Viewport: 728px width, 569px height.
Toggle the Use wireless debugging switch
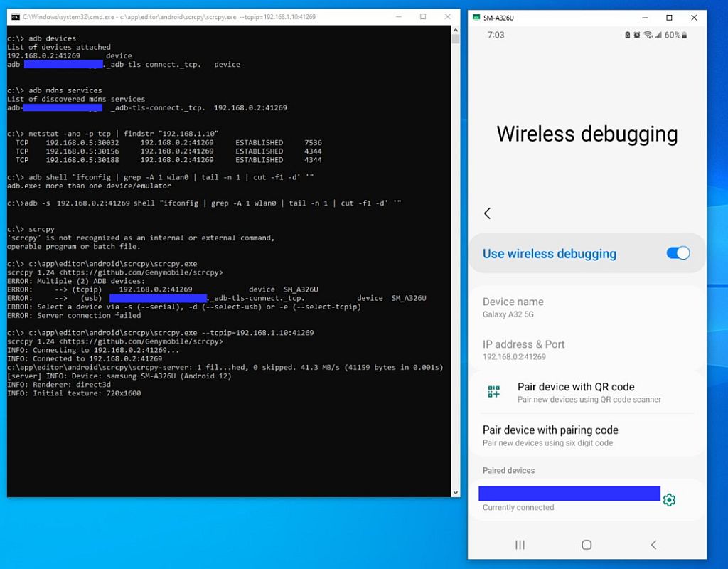(678, 252)
